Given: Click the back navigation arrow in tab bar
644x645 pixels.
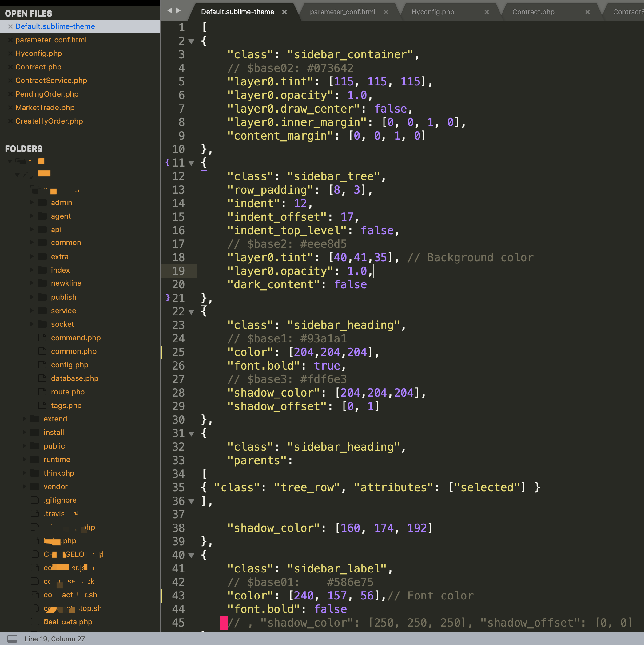Looking at the screenshot, I should point(170,11).
